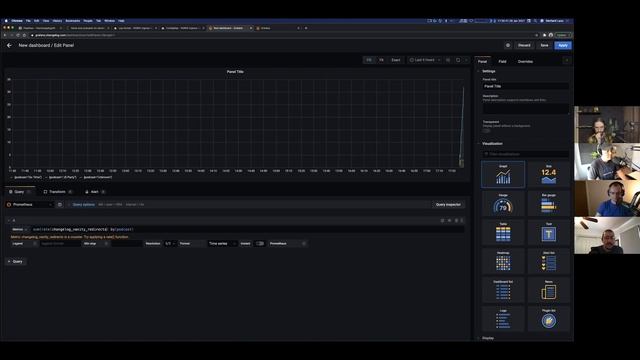This screenshot has width=640, height=360.
Task: Open the Field options tab
Action: click(x=502, y=62)
